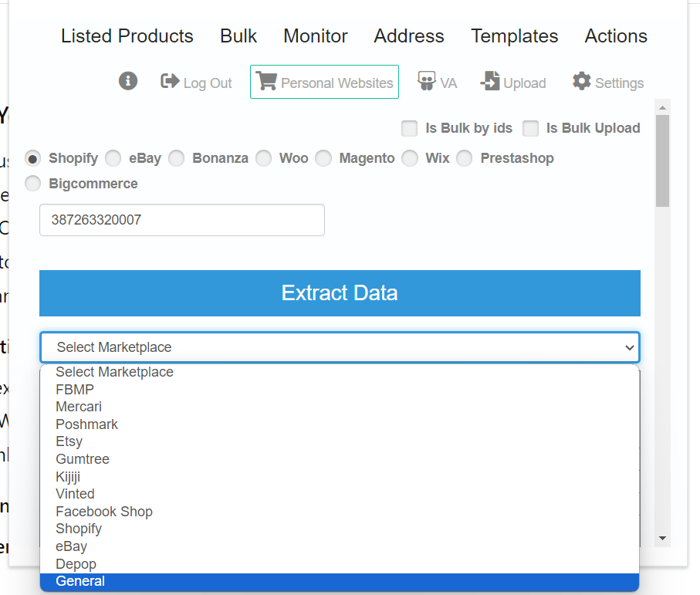Choose Select Marketplace placeholder option in list
The height and width of the screenshot is (595, 700).
[340, 372]
